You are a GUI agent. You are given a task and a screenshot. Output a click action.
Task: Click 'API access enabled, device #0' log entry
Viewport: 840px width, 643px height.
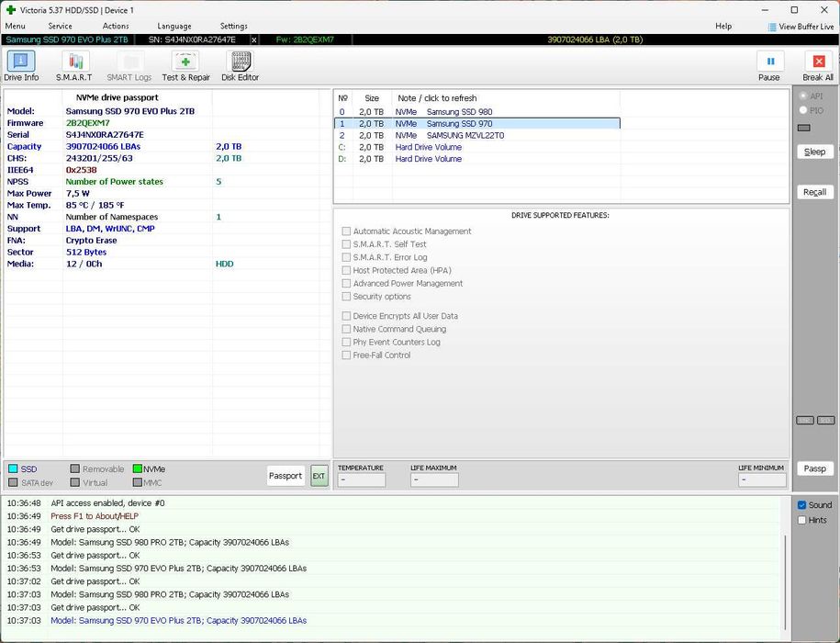click(107, 503)
